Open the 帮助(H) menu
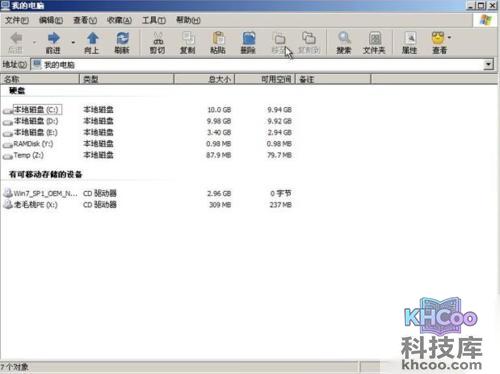 [x=188, y=20]
